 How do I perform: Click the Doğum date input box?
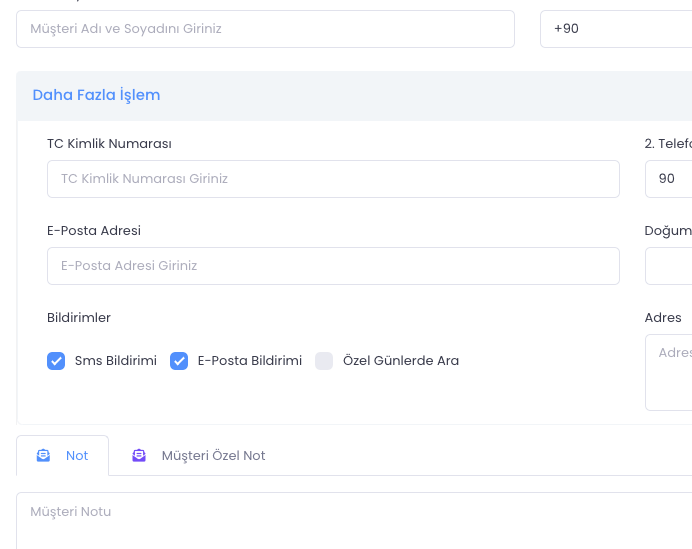point(670,266)
